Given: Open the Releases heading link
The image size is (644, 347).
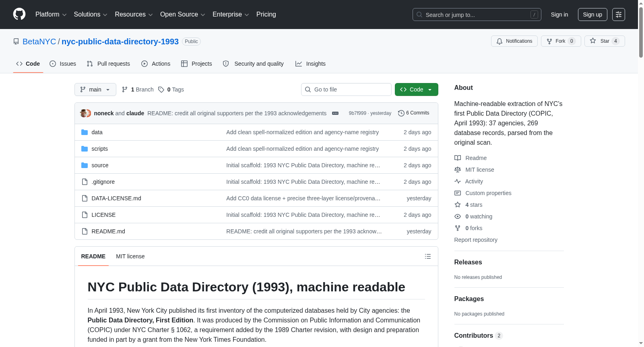Looking at the screenshot, I should (468, 262).
